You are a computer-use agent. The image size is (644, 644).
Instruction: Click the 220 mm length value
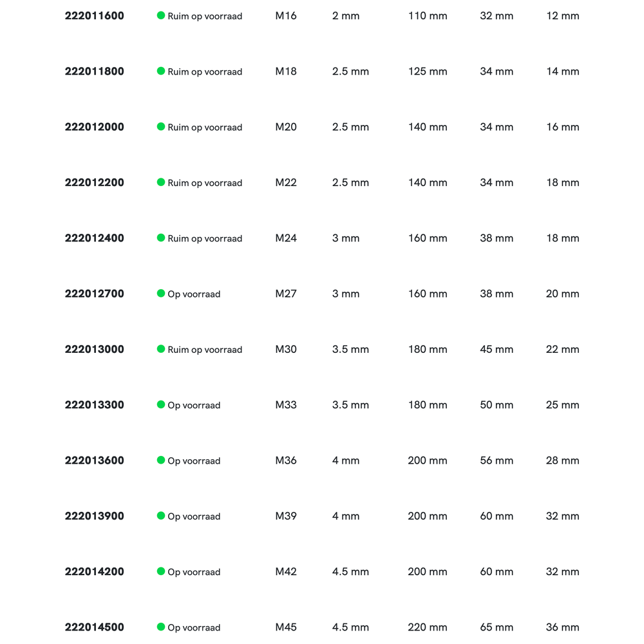point(428,627)
